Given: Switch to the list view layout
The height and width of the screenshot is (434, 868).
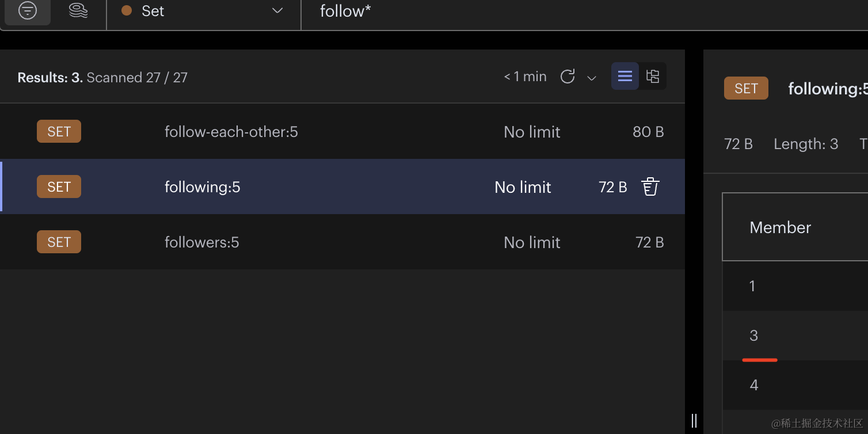Looking at the screenshot, I should [x=625, y=76].
